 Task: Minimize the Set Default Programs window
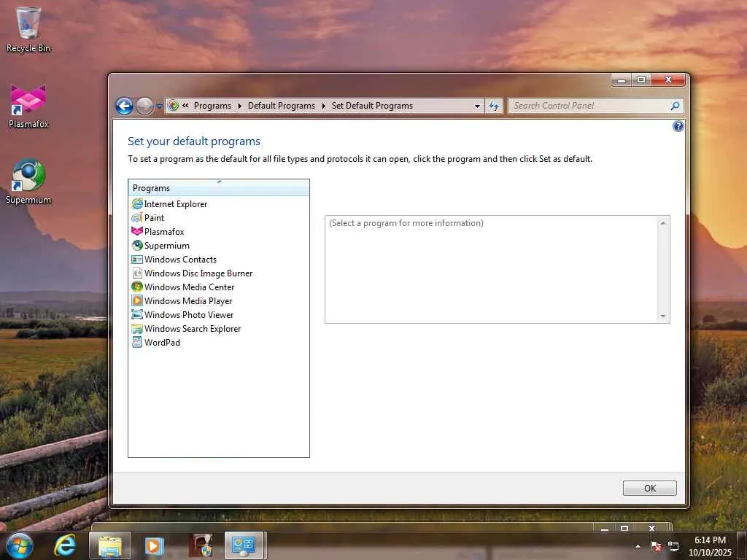[622, 80]
